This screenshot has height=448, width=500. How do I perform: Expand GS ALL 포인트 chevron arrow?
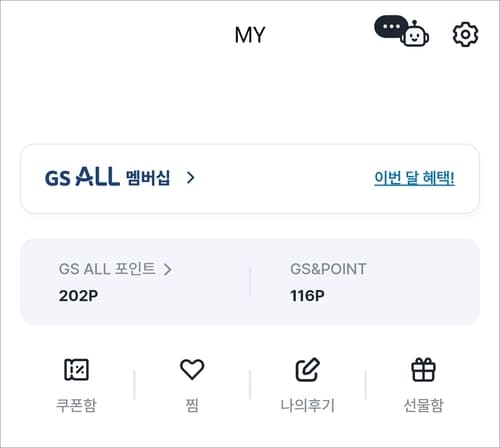(x=168, y=269)
